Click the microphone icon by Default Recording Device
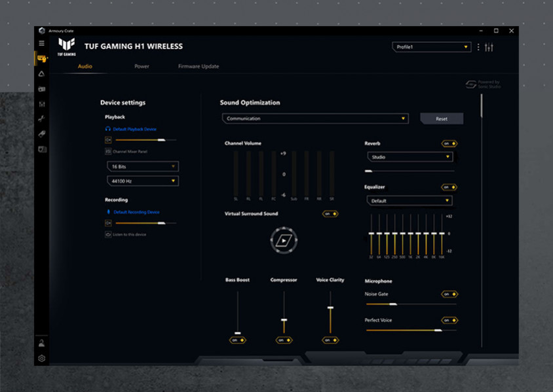 pyautogui.click(x=108, y=211)
